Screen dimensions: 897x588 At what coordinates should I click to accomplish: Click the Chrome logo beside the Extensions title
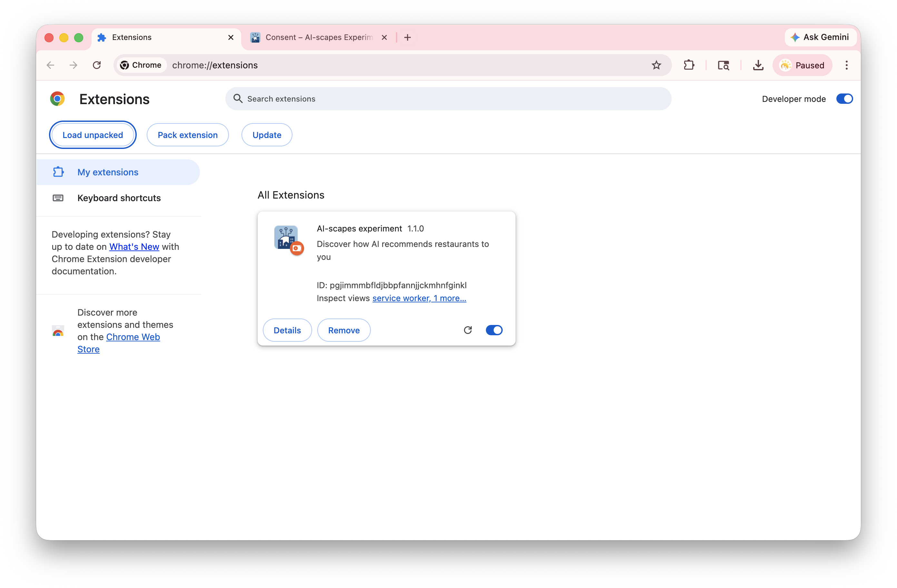pyautogui.click(x=57, y=99)
